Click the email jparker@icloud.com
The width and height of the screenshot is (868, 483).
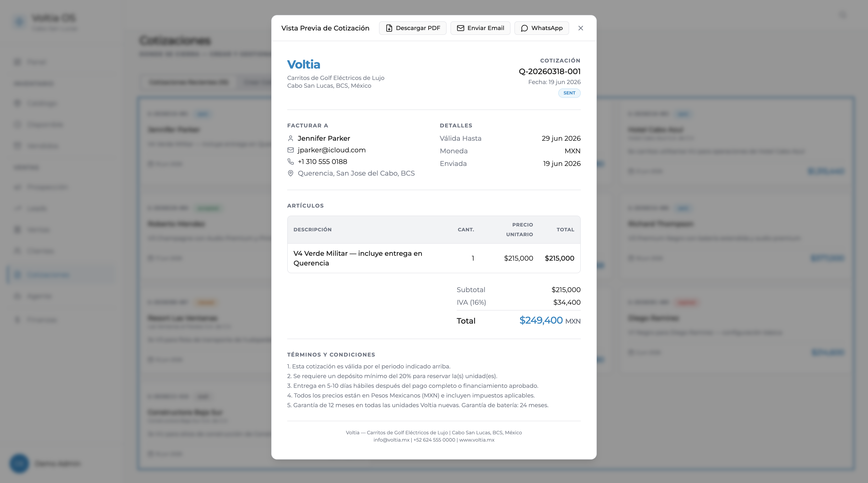coord(332,150)
